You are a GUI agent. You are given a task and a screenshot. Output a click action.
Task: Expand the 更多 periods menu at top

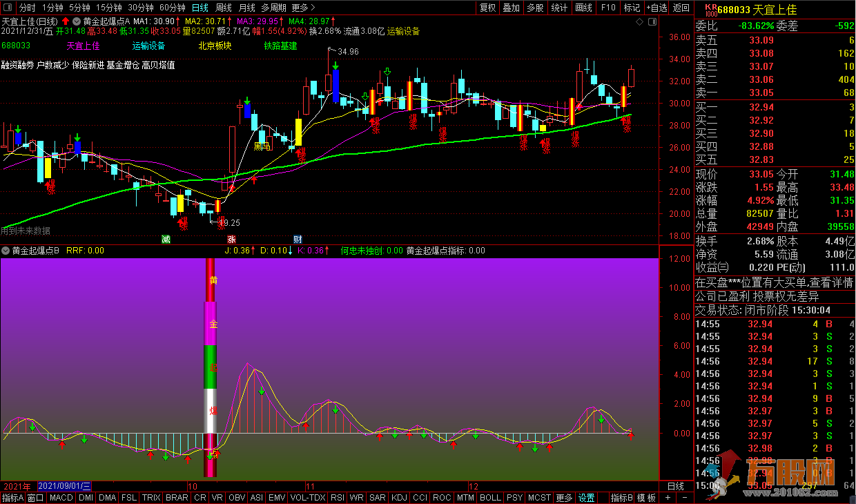click(x=303, y=8)
